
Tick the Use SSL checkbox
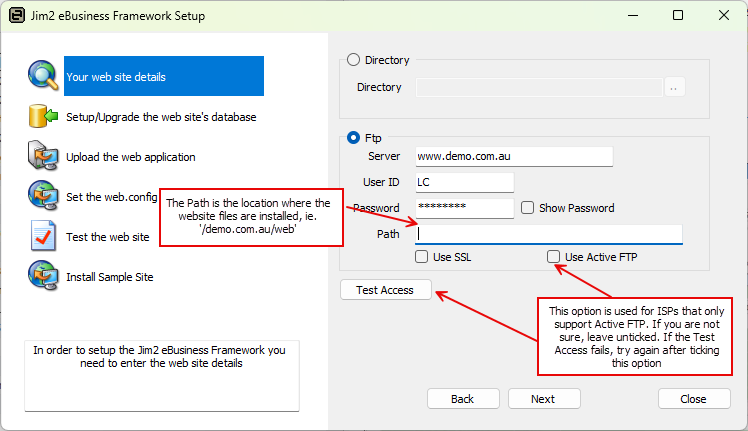pos(422,257)
